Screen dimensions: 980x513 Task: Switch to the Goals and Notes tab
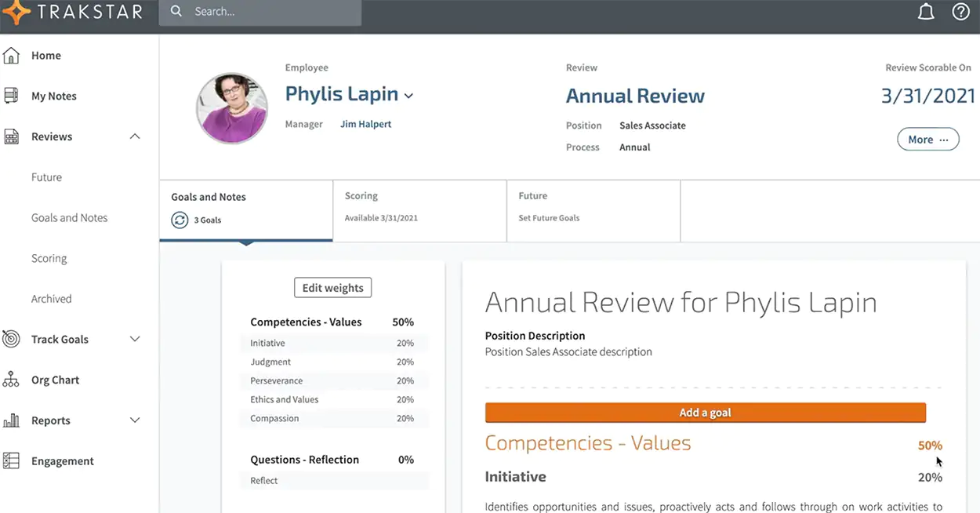(x=246, y=210)
